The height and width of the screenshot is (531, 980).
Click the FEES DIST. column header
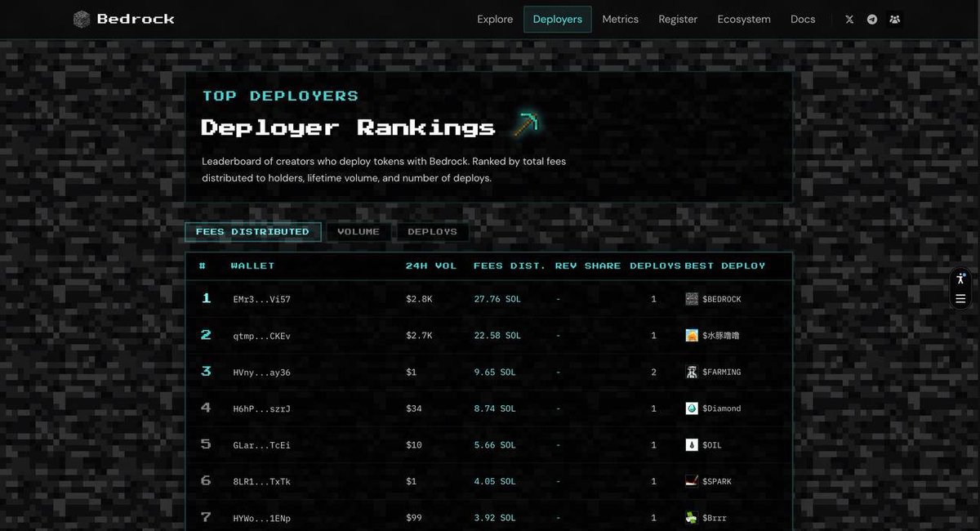tap(510, 265)
